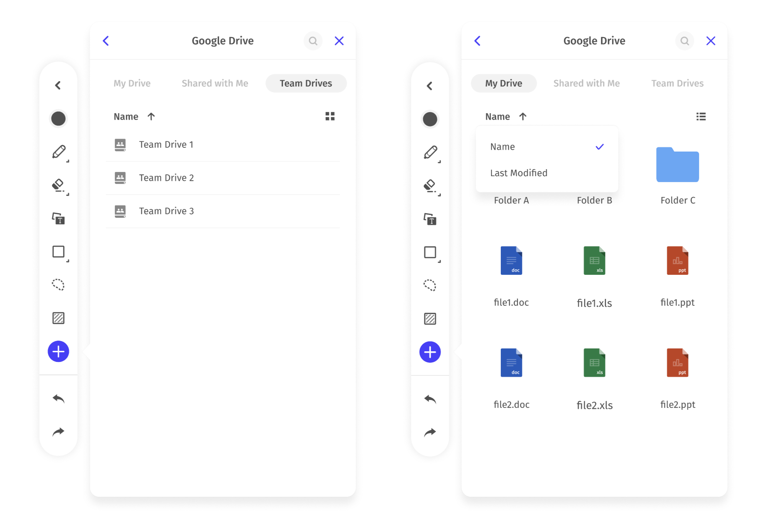Toggle the sort direction arrow above Team Drive 1
Viewport: 783px width, 532px height.
tap(151, 117)
